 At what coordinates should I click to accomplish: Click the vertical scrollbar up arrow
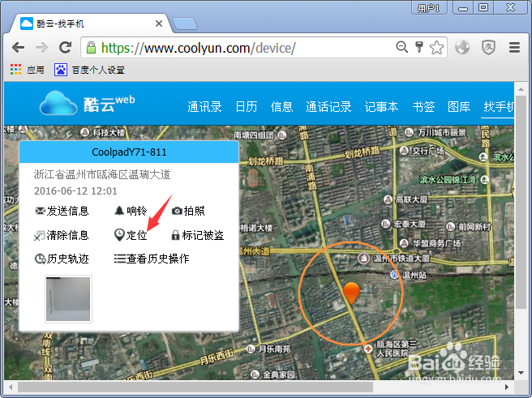click(x=521, y=89)
